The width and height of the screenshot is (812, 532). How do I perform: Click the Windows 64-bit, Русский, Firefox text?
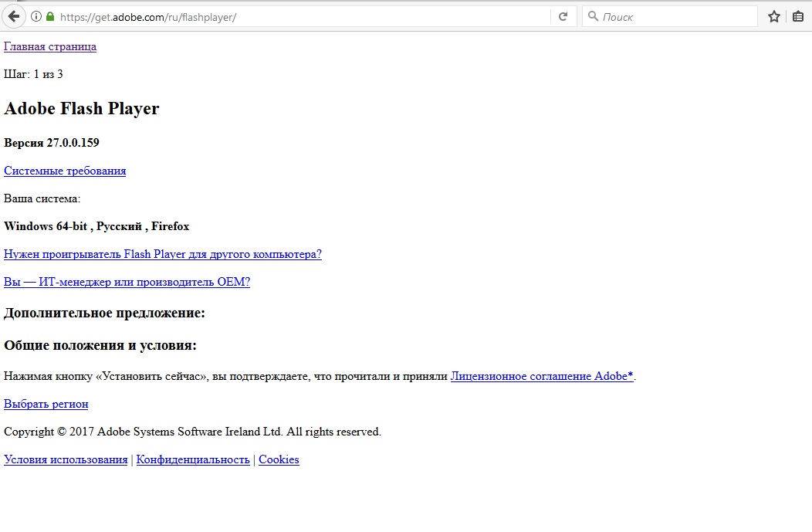(96, 226)
